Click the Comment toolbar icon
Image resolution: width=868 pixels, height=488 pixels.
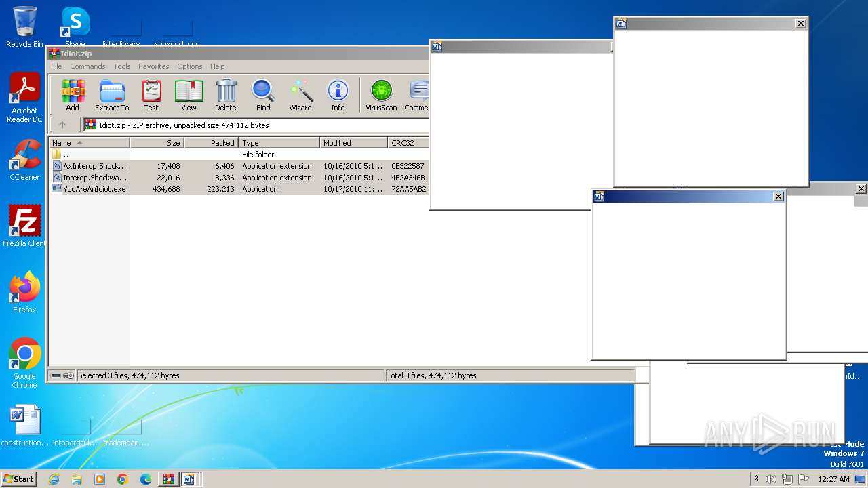416,95
